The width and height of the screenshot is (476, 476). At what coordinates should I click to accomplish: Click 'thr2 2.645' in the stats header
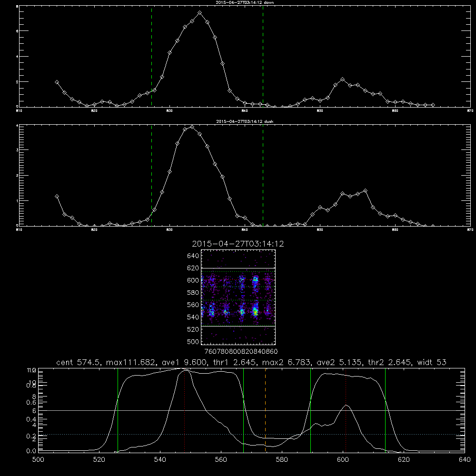(x=390, y=362)
